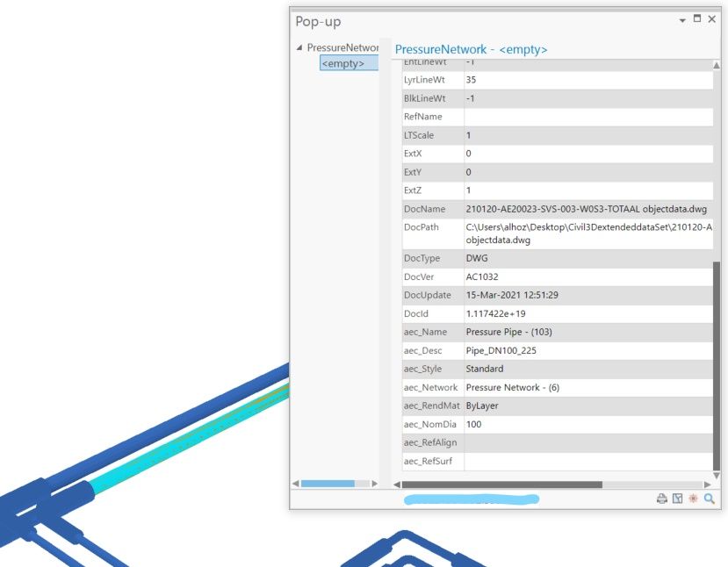The width and height of the screenshot is (728, 567).
Task: Print the pop-up contents icon
Action: point(661,499)
